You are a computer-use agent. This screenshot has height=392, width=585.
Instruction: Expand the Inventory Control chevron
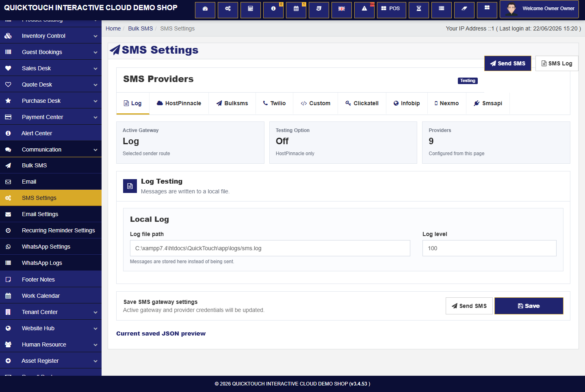tap(95, 36)
